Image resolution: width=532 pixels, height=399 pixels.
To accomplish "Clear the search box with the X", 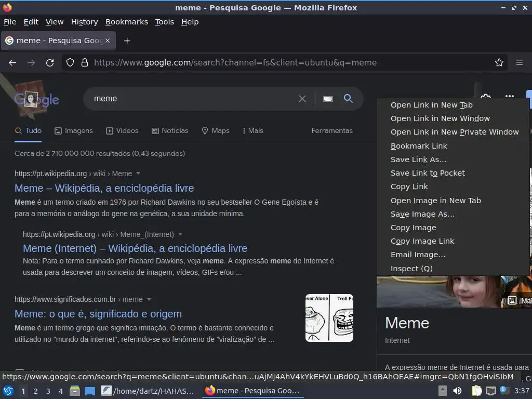I will coord(302,99).
